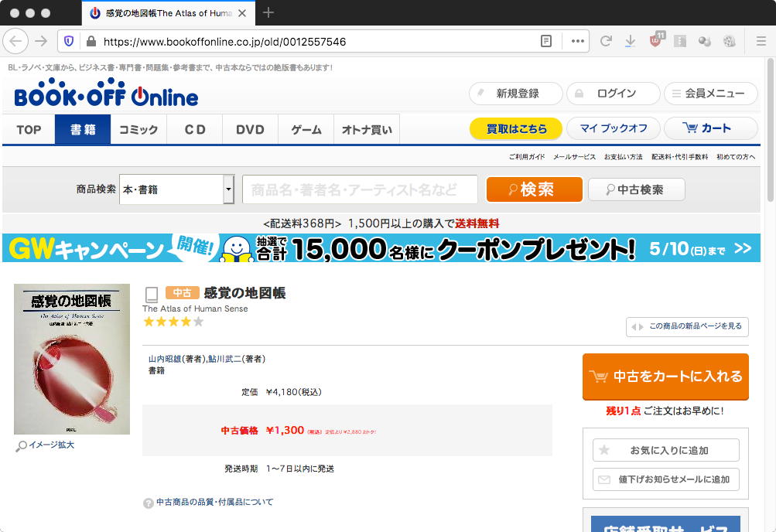Select the コミック navigation tab

(x=138, y=130)
